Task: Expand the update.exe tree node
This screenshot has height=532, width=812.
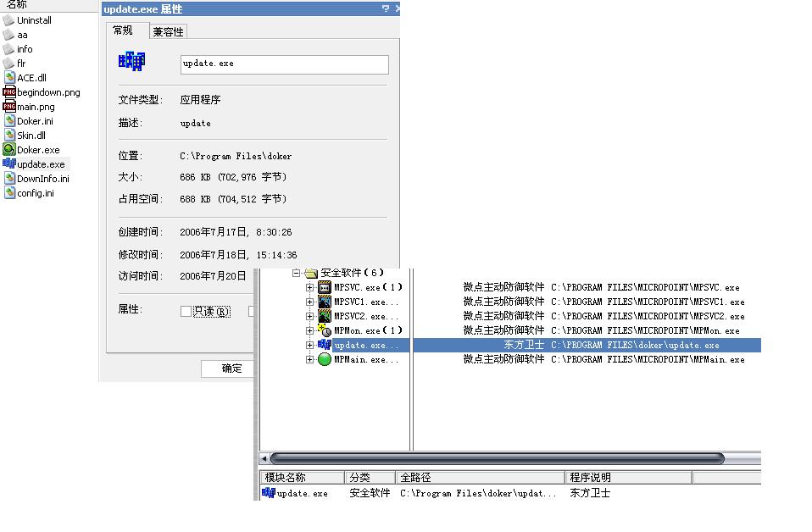Action: (309, 345)
